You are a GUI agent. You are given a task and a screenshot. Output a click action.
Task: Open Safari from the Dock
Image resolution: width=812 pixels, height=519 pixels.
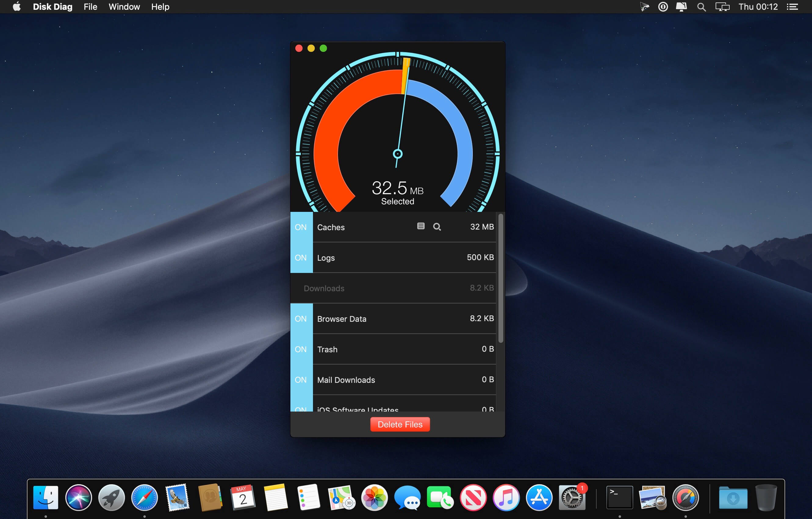[x=145, y=497]
